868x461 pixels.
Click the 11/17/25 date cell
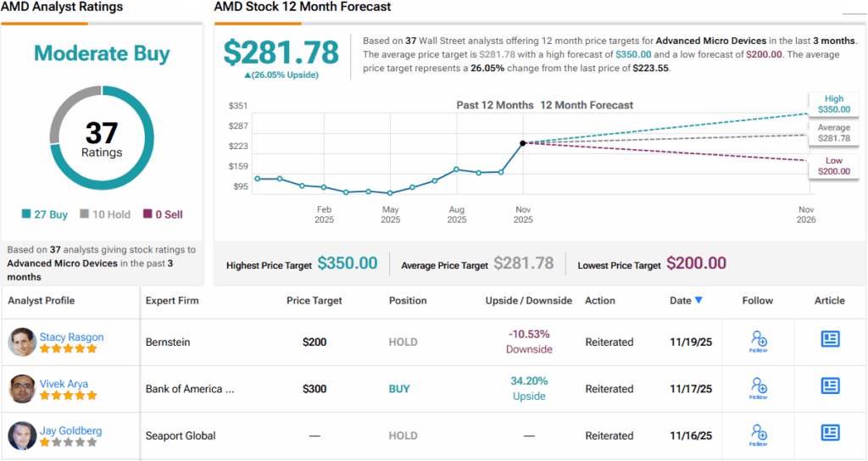(x=691, y=389)
